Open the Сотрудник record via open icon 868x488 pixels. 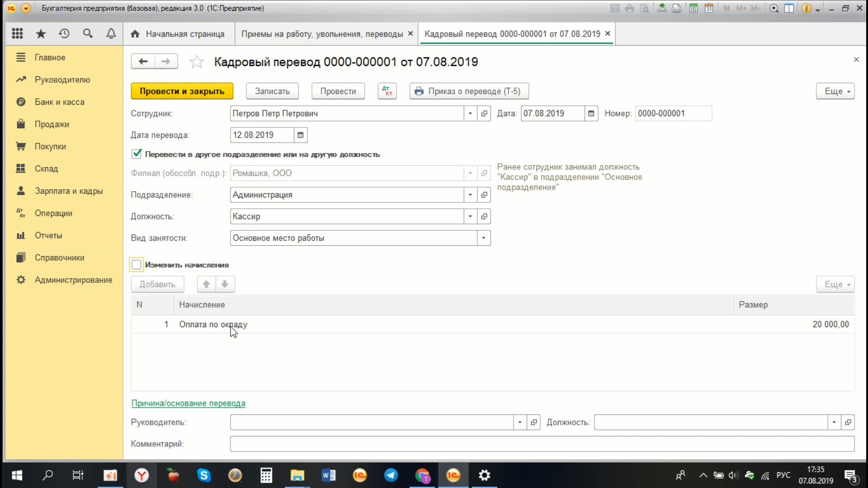(x=484, y=113)
